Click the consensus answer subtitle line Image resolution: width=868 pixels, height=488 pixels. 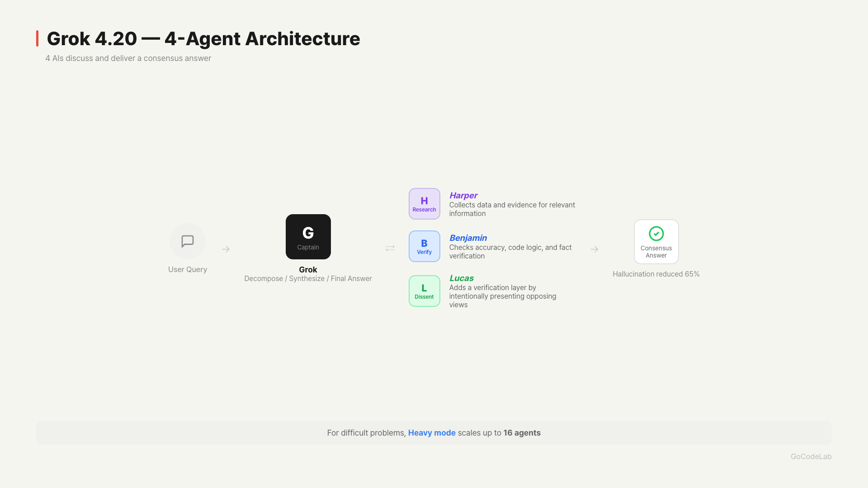point(128,58)
